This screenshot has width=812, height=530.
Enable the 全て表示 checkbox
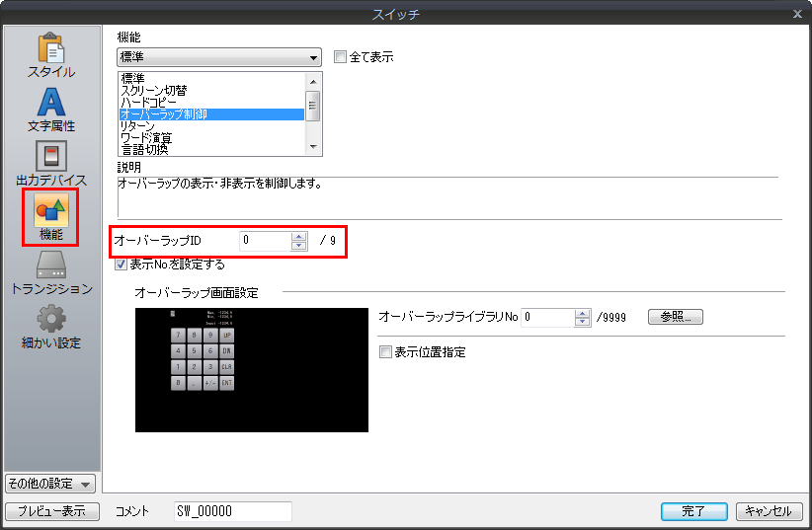point(341,57)
